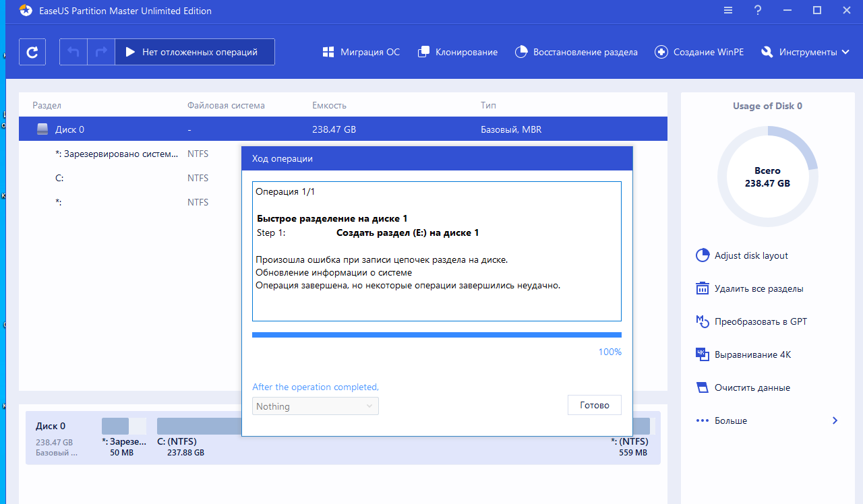
Task: Click the Больше three-dots icon
Action: pos(703,420)
